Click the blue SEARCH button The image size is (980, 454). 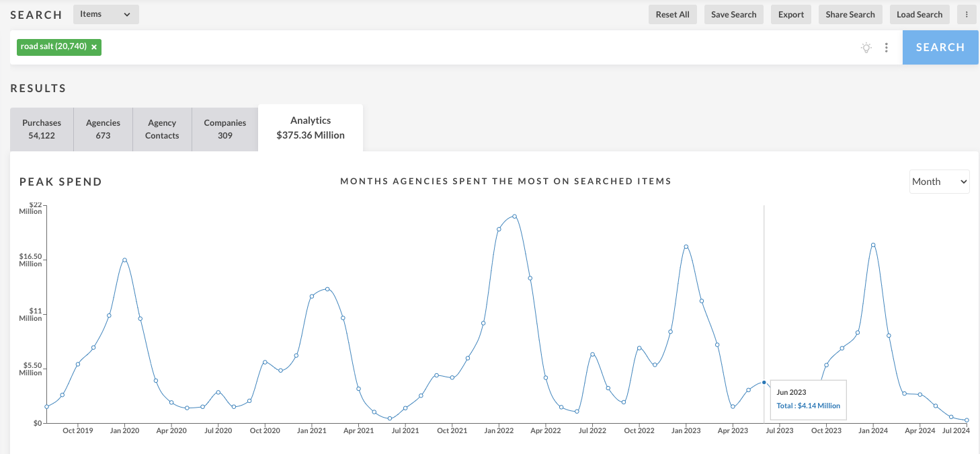(x=940, y=47)
